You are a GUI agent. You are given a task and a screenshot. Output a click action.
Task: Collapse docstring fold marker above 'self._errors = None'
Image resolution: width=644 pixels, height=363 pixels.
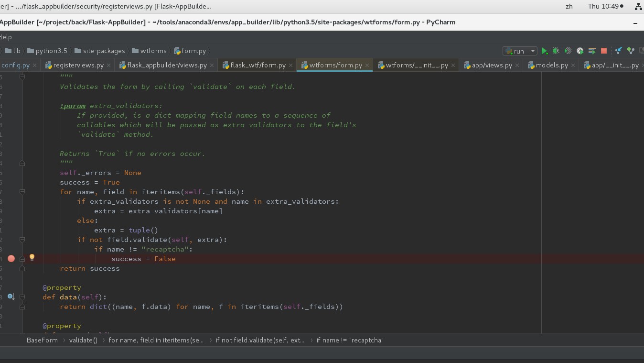point(22,163)
